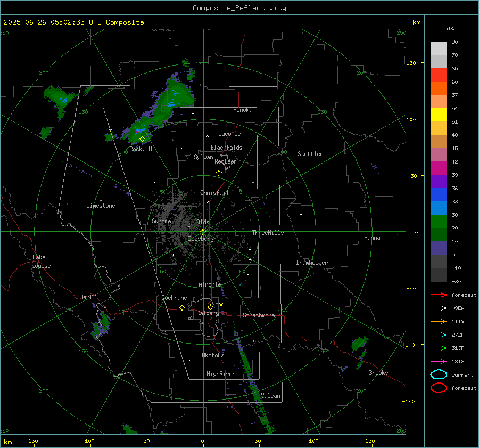479x448 pixels.
Task: Click the Blackfalds label
Action: (226, 148)
